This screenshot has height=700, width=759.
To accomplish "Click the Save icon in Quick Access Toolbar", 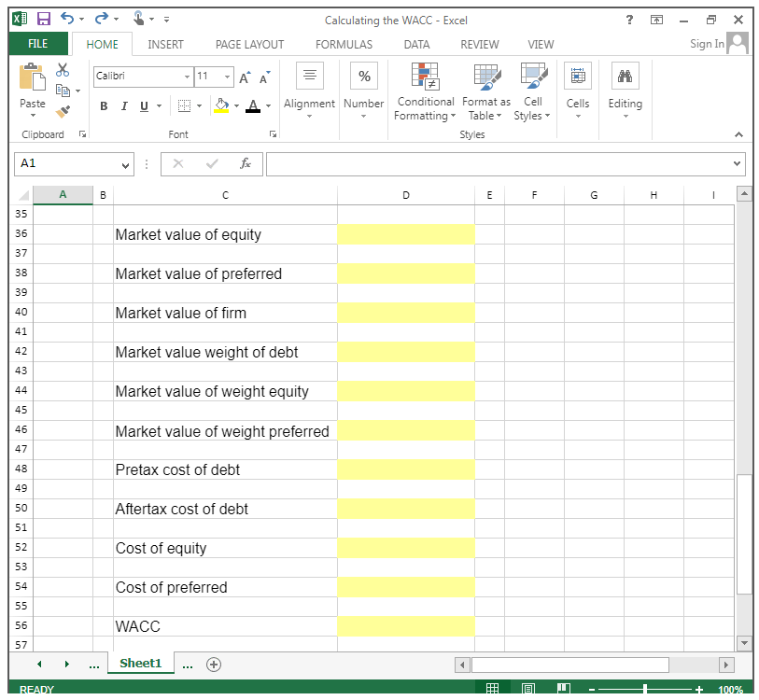I will 44,20.
